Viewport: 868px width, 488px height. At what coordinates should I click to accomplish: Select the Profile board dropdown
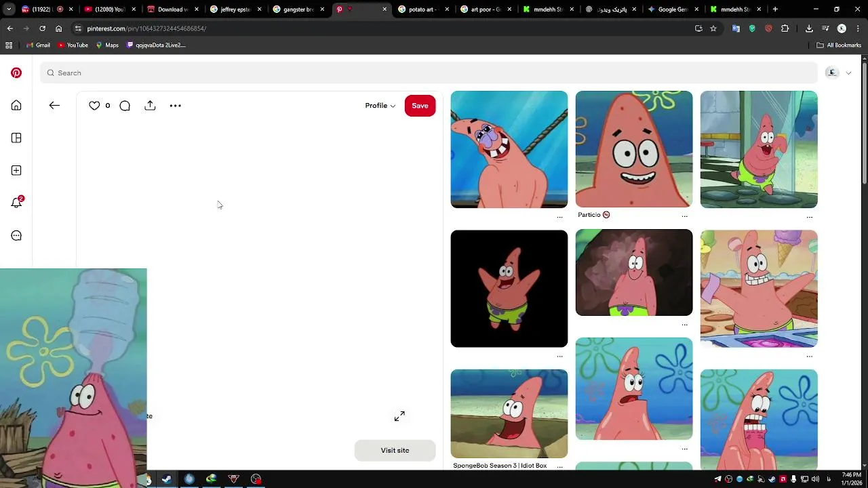[x=380, y=105]
